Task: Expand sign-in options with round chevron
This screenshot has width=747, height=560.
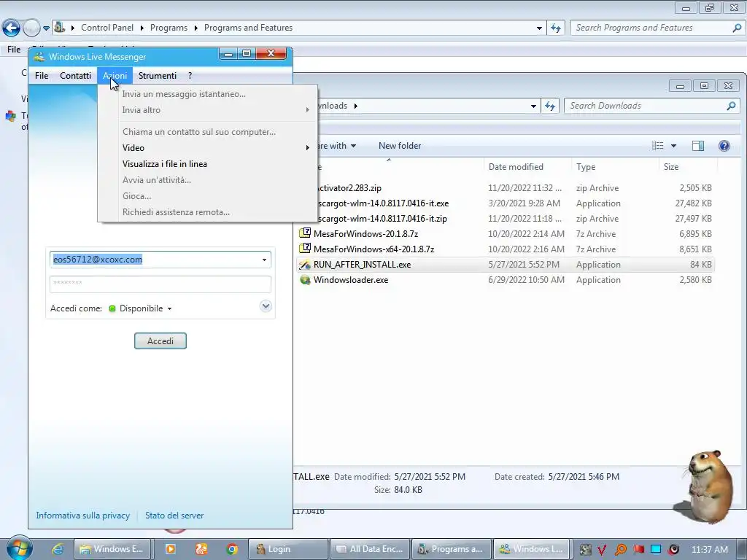Action: pos(266,306)
